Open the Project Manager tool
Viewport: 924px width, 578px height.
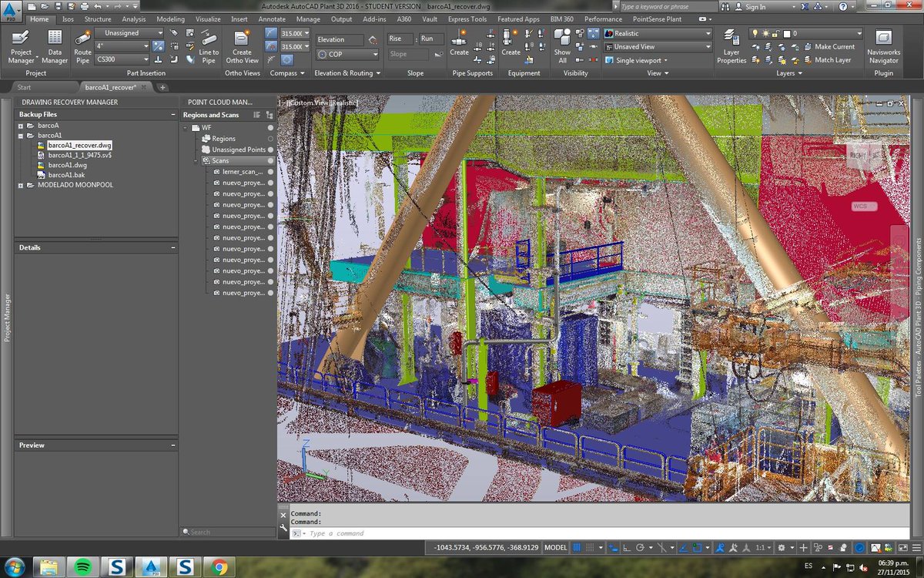tap(21, 47)
